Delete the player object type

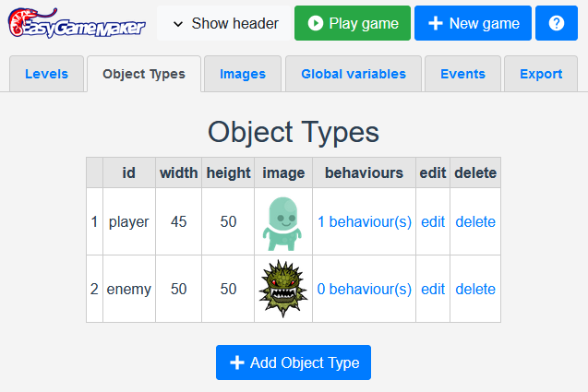pos(475,222)
